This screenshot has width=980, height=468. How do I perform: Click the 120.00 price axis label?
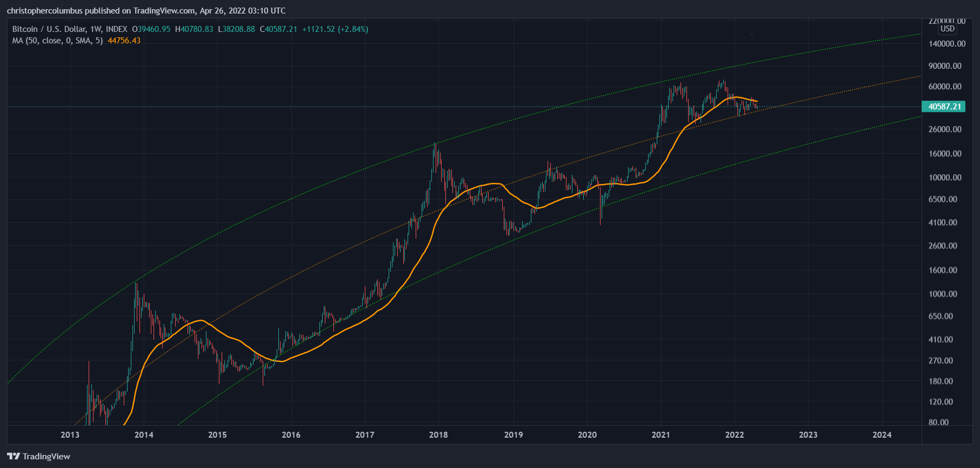[941, 401]
